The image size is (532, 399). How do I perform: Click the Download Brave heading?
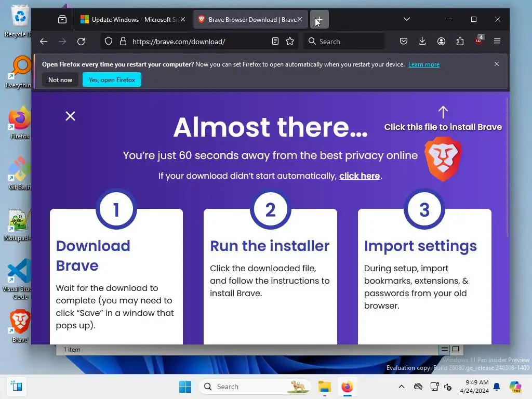[93, 256]
